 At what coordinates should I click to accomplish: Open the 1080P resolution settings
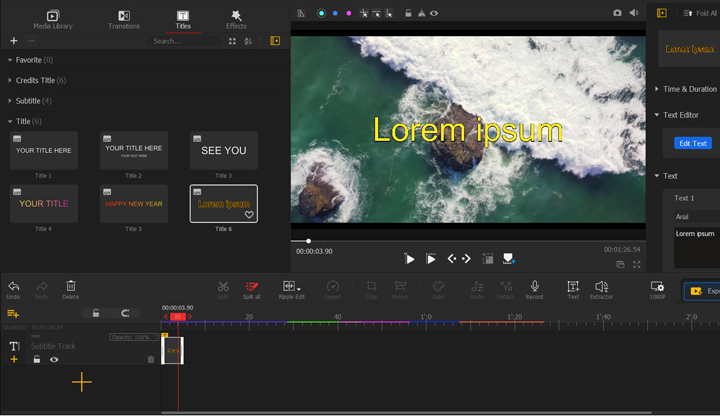[x=657, y=287]
